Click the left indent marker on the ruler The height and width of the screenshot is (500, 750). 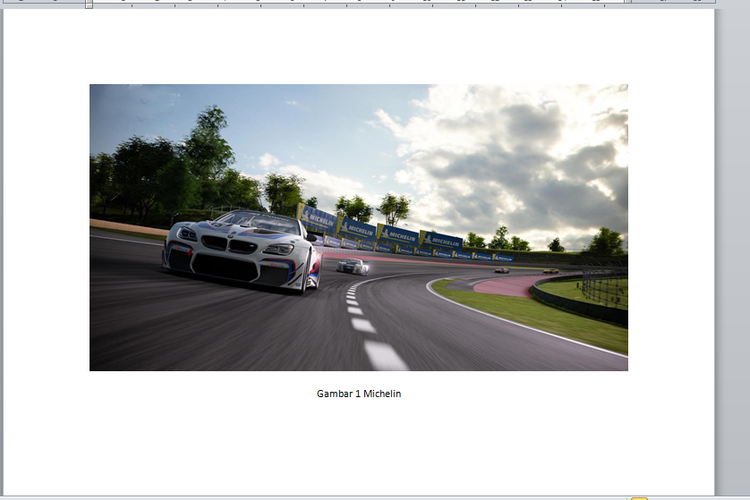[89, 4]
